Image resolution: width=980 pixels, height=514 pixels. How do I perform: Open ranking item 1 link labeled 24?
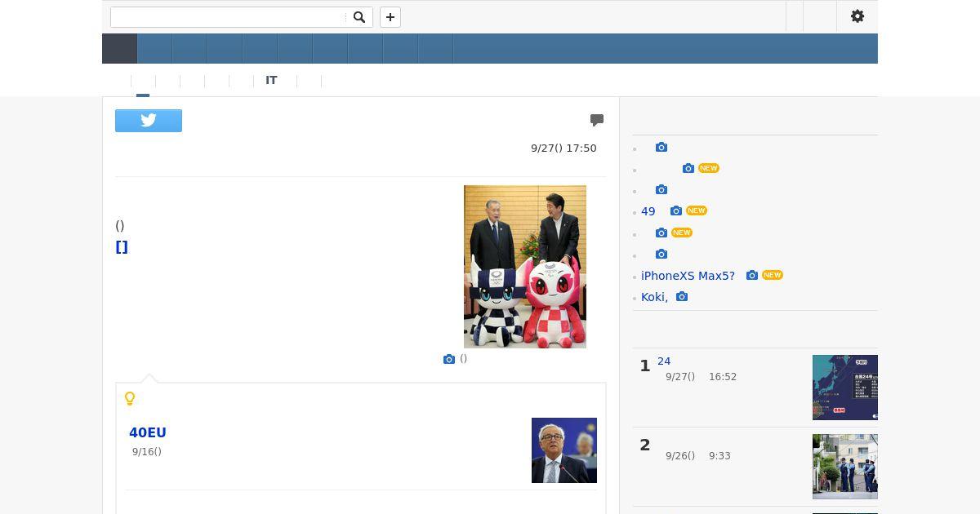click(x=664, y=361)
